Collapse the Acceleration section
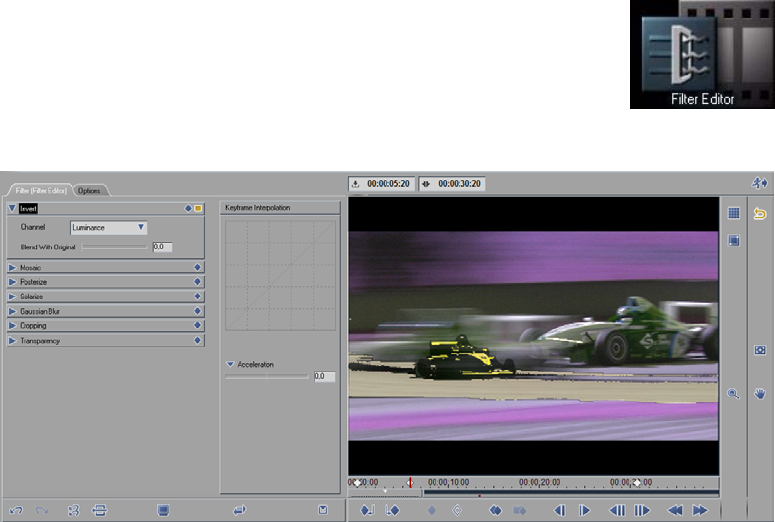Image resolution: width=775 pixels, height=522 pixels. 230,365
